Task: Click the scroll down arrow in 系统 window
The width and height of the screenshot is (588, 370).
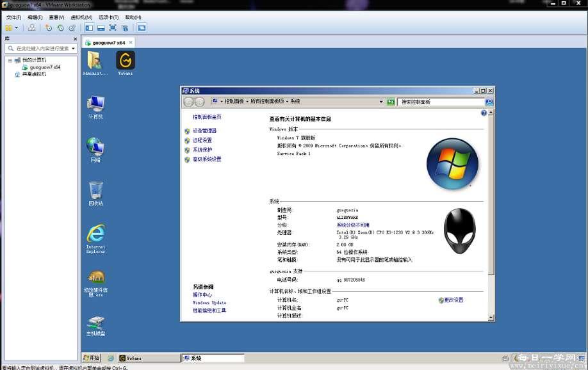Action: (491, 318)
